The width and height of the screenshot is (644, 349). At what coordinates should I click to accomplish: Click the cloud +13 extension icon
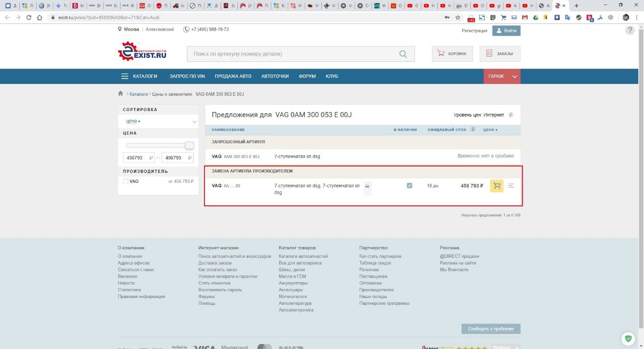(x=471, y=18)
